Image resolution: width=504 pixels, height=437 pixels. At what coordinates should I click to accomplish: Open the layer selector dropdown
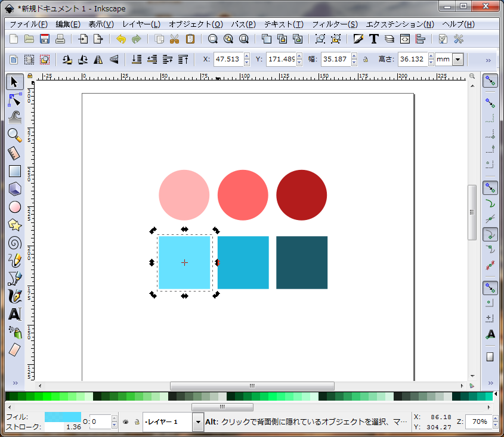(x=198, y=422)
